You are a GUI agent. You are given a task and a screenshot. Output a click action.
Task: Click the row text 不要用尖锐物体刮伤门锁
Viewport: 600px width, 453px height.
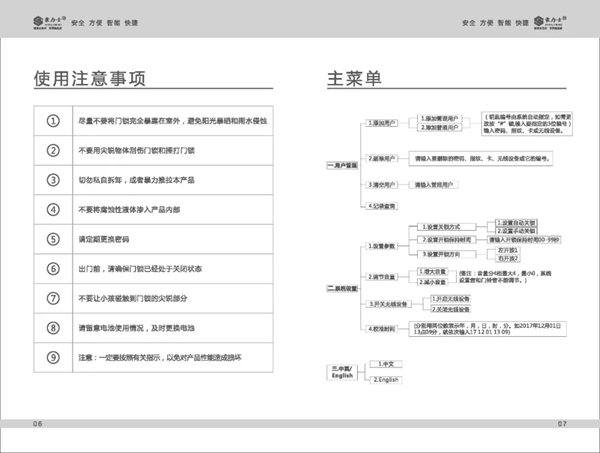coord(137,150)
